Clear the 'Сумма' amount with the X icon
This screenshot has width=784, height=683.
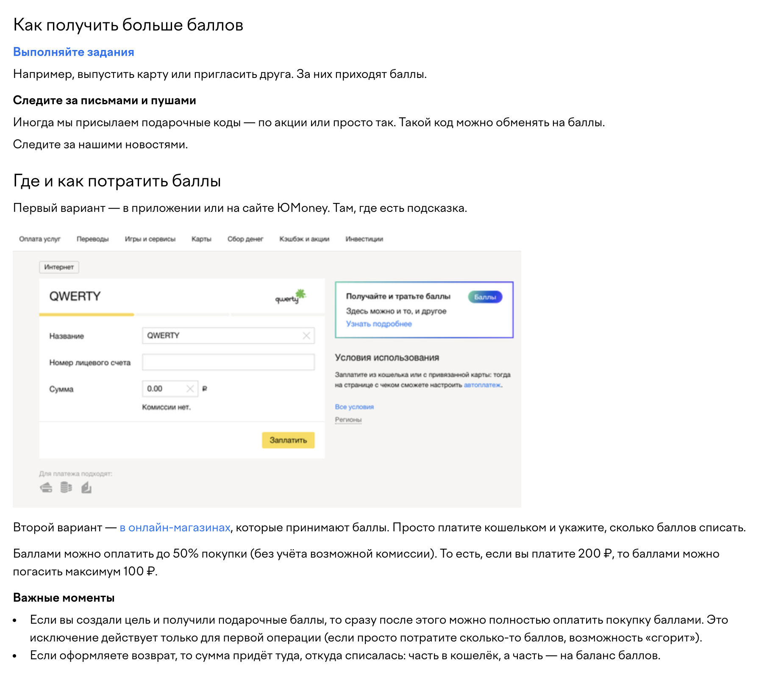(x=190, y=389)
